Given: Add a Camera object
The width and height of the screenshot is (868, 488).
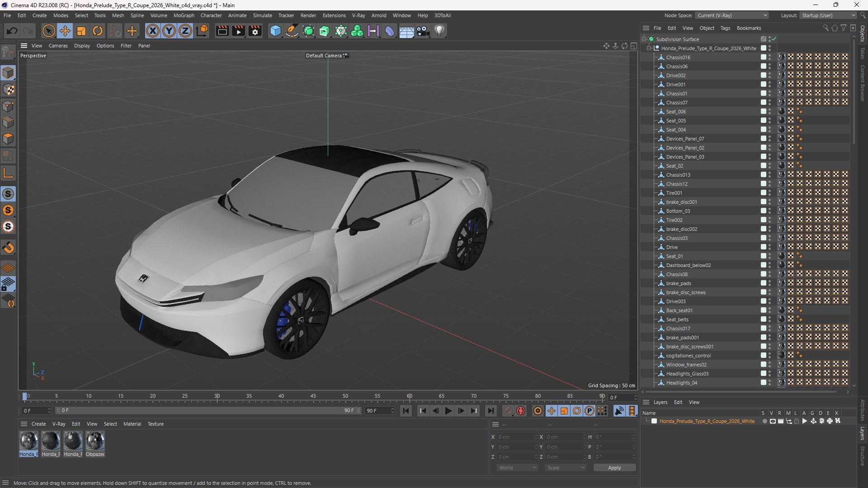Looking at the screenshot, I should coord(423,31).
